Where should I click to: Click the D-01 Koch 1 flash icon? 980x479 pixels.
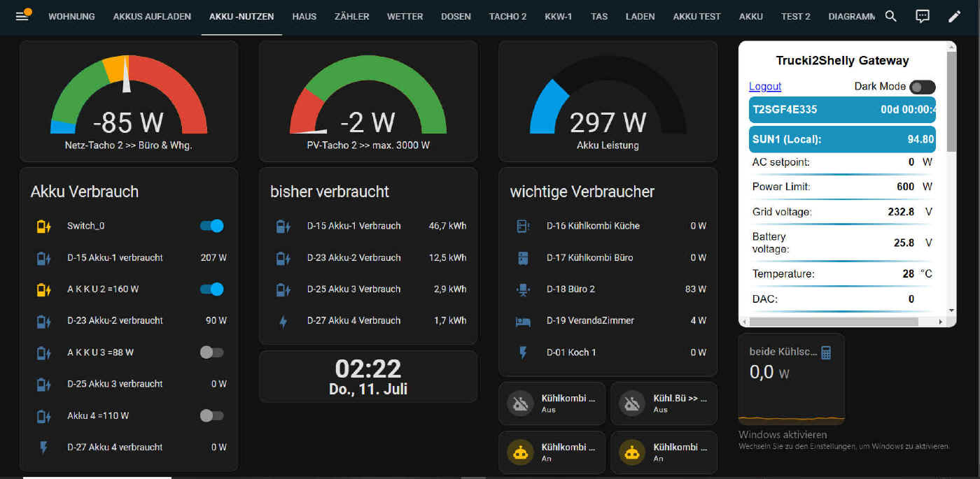click(x=522, y=352)
